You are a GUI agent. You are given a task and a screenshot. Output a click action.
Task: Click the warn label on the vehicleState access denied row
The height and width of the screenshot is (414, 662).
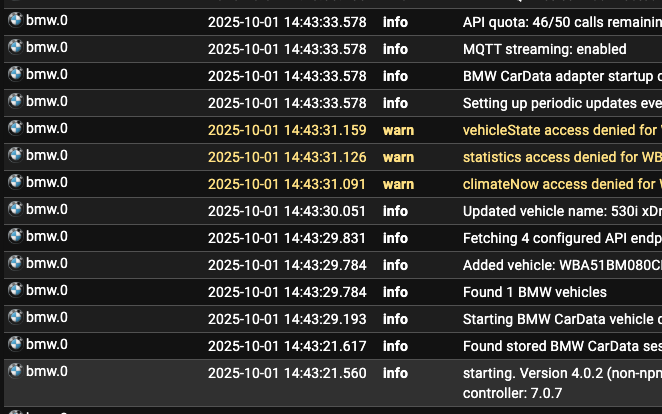tap(398, 130)
